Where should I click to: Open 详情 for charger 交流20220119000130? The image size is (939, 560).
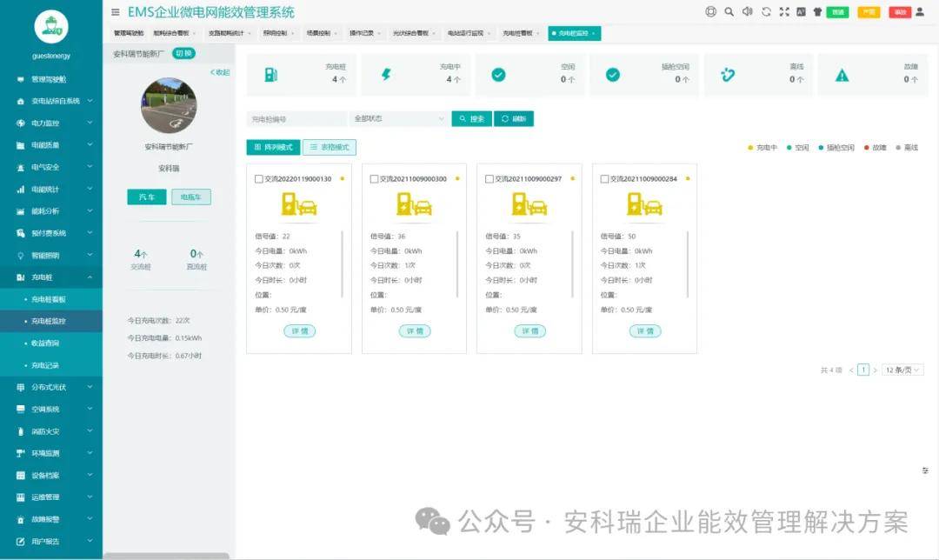(299, 331)
